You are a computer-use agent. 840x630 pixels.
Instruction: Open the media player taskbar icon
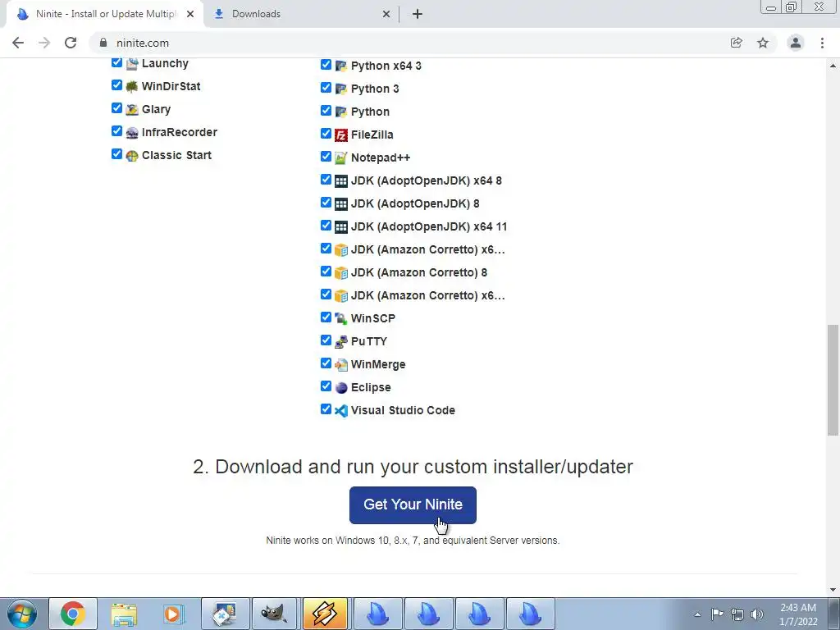(x=174, y=614)
